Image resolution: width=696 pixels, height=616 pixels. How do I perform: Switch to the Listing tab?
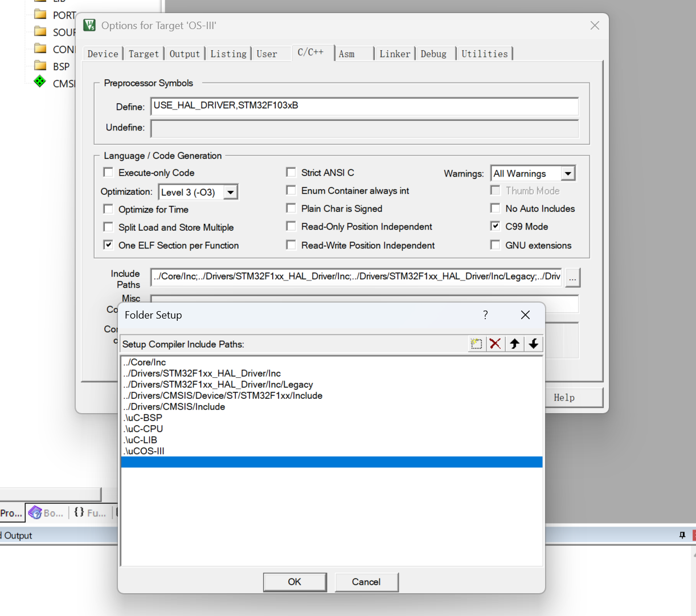point(228,54)
